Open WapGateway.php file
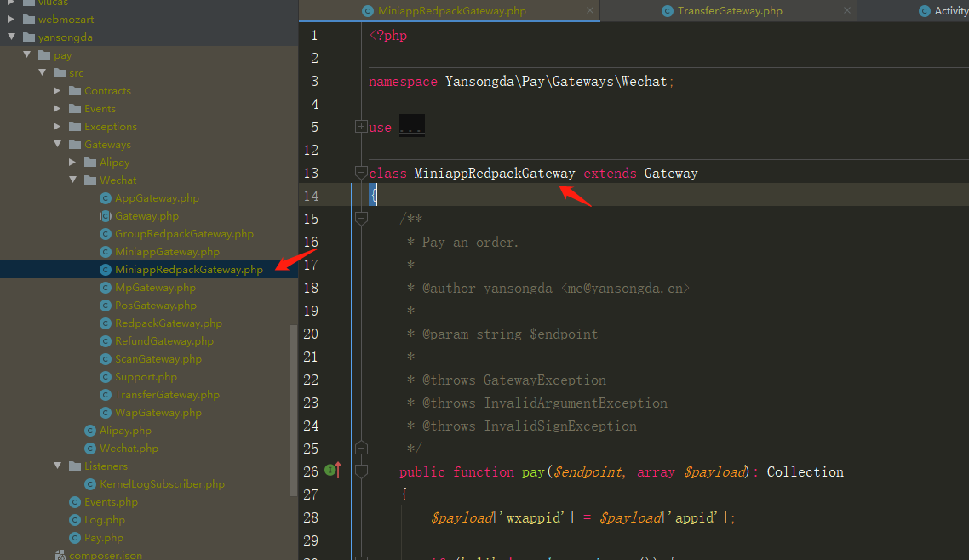The width and height of the screenshot is (969, 560). pyautogui.click(x=158, y=413)
